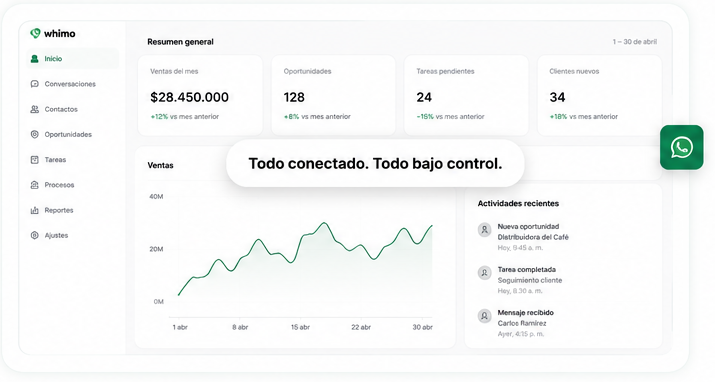Image resolution: width=715 pixels, height=382 pixels.
Task: Click the 24 pending tasks value
Action: (x=424, y=97)
